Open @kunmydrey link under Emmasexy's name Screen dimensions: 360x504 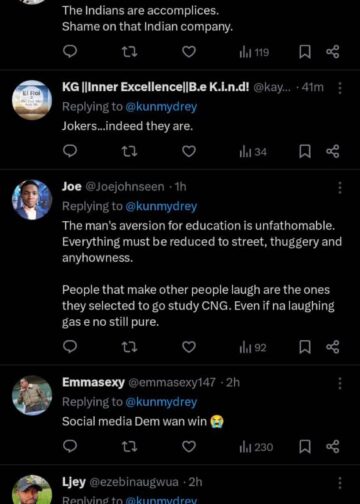tap(161, 402)
